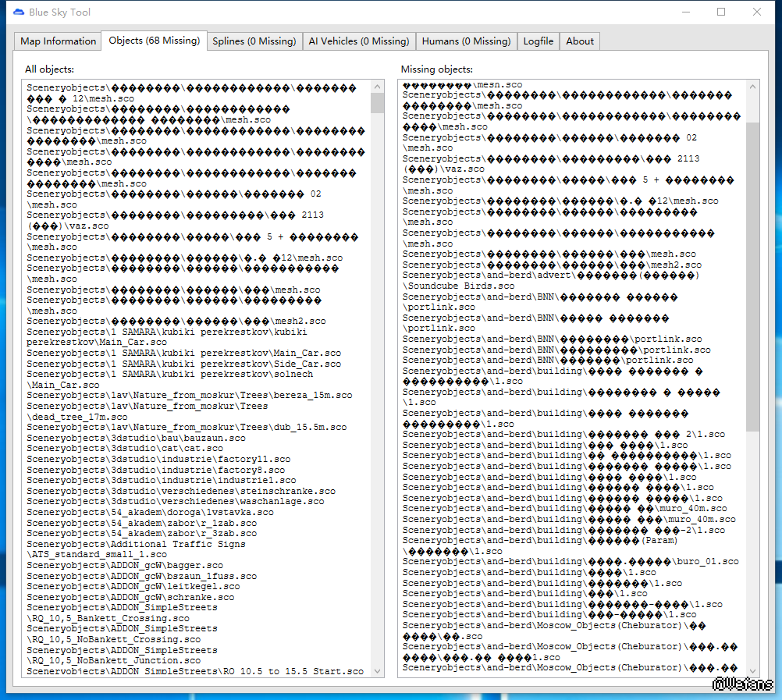Select the ADDON_gcW\schranke.sco line

pos(130,597)
